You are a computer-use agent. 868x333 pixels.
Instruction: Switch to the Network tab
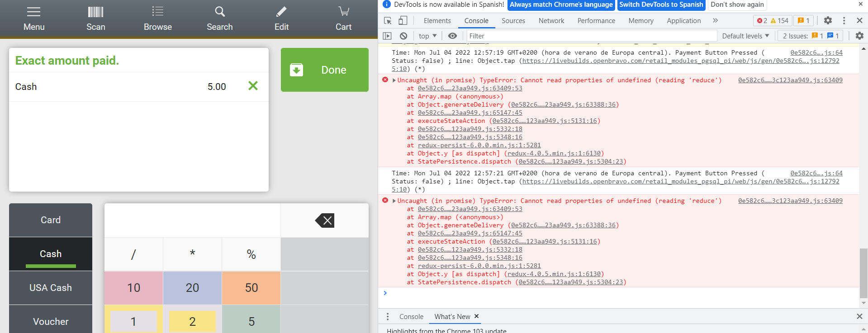tap(551, 21)
